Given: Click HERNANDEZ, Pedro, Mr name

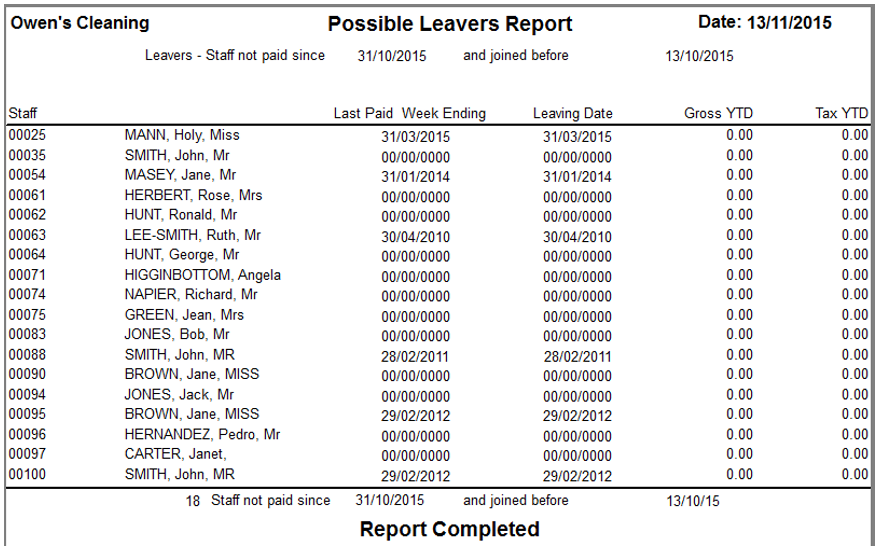Looking at the screenshot, I should [202, 435].
